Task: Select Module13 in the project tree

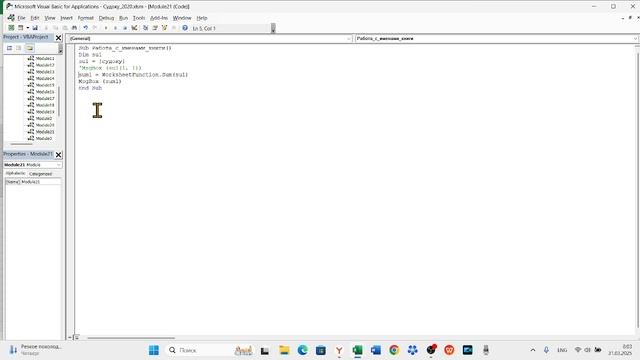Action: coord(44,72)
